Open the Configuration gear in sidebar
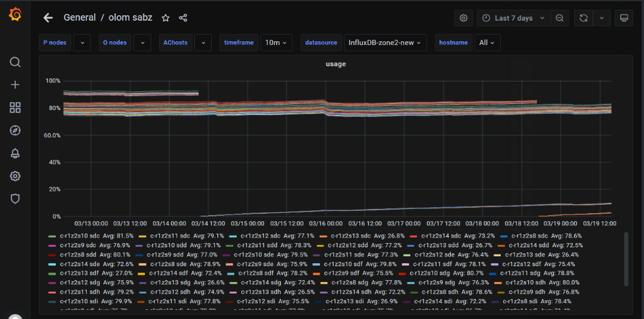 15,176
